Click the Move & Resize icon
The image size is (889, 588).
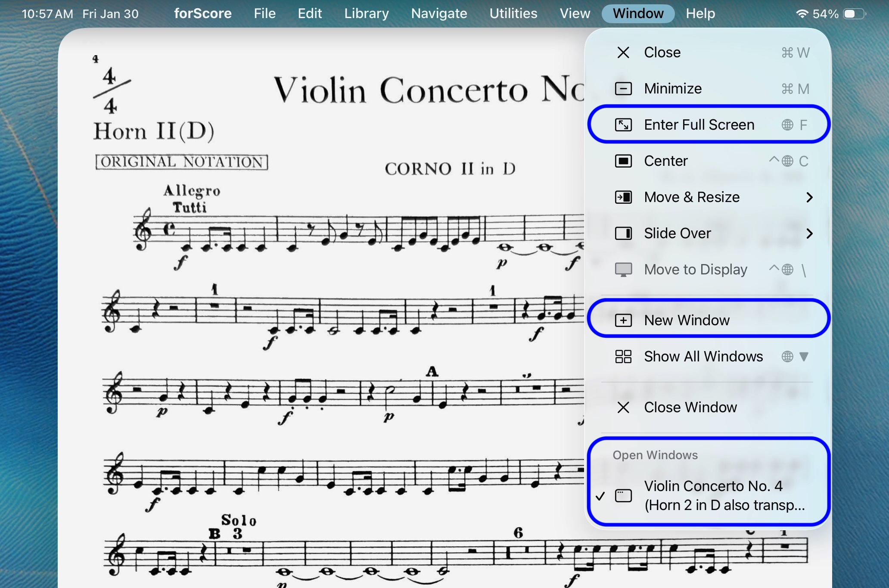coord(623,197)
